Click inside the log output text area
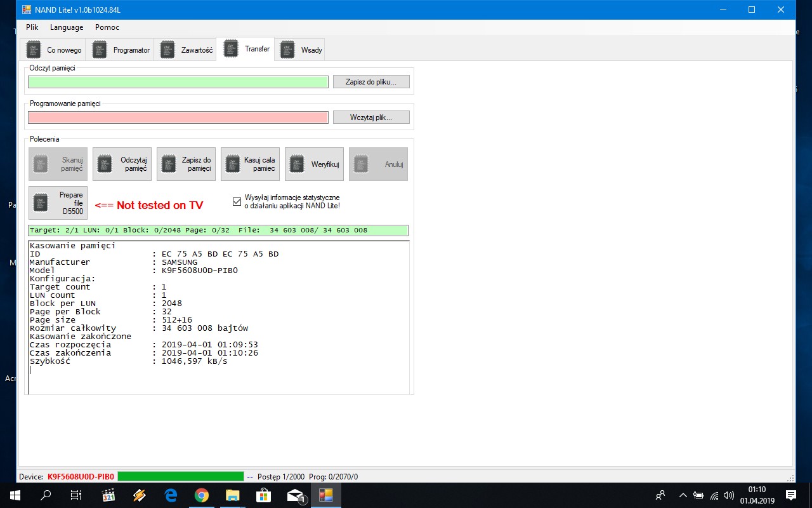812x508 pixels. [219, 317]
